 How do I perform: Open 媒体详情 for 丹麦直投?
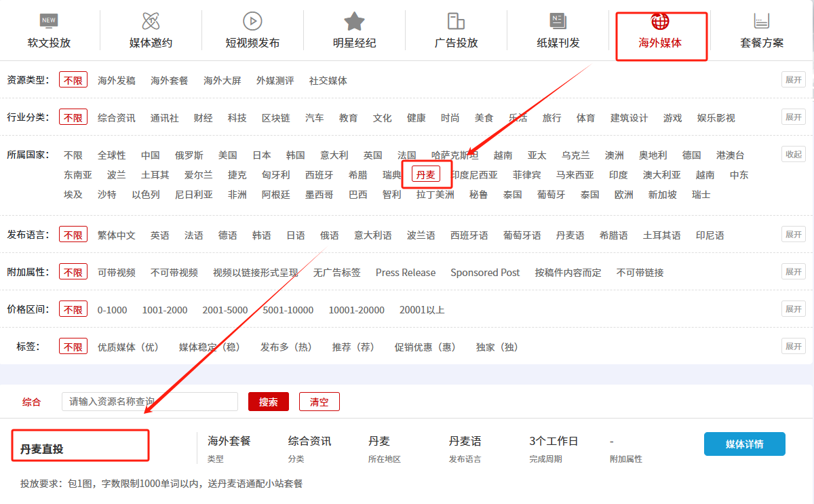tap(744, 444)
